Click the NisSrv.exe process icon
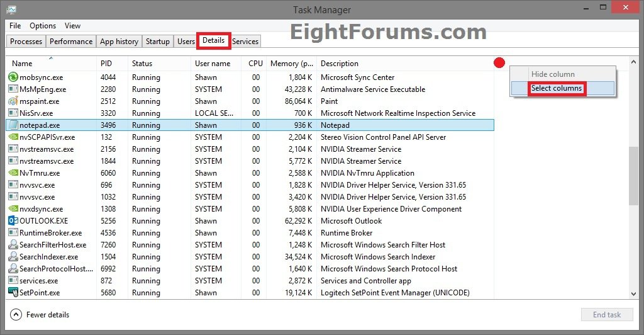 (x=13, y=113)
